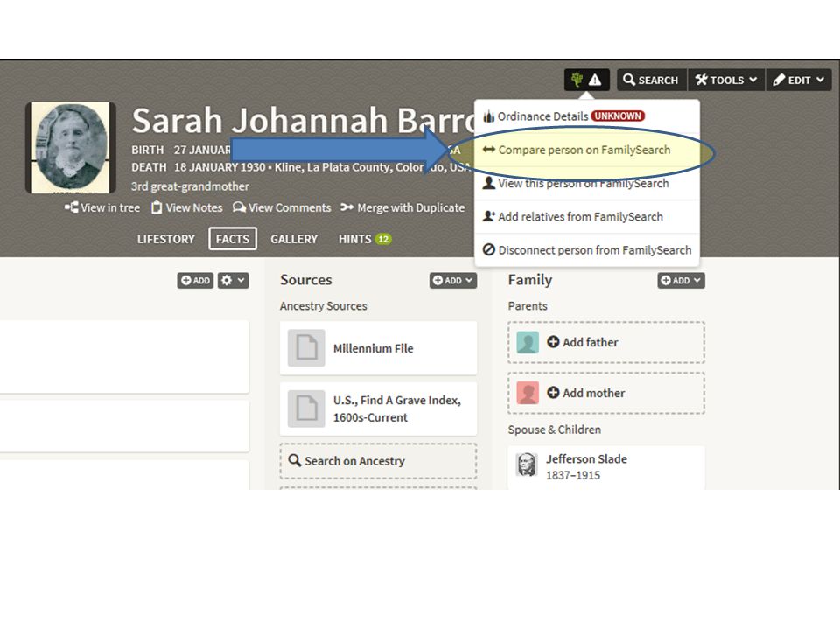Open the Millennium File source
This screenshot has width=840, height=630.
click(x=378, y=348)
